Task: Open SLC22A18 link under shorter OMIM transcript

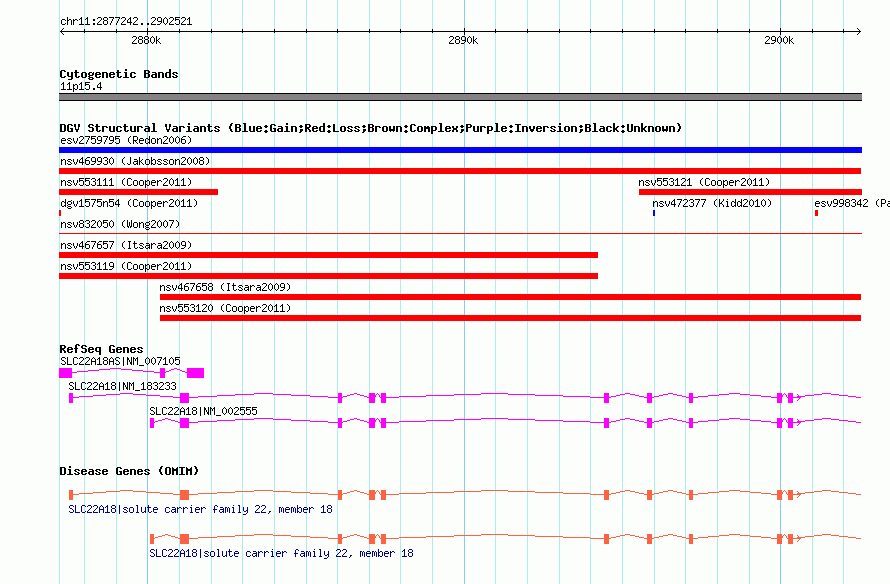Action: [x=281, y=553]
